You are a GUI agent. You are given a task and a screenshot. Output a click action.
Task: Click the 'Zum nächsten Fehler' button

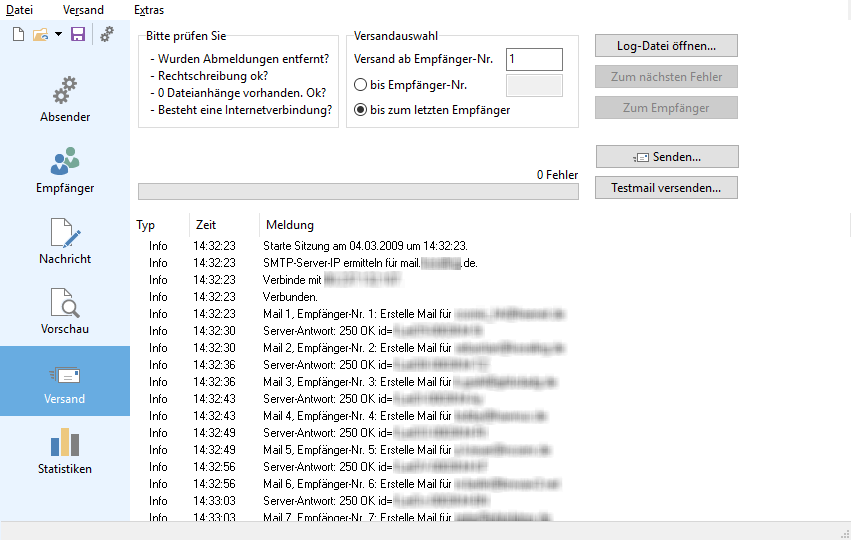[x=666, y=77]
